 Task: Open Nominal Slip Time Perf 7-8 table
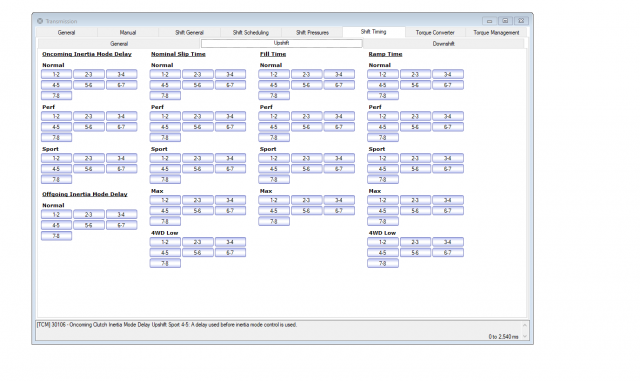click(165, 138)
